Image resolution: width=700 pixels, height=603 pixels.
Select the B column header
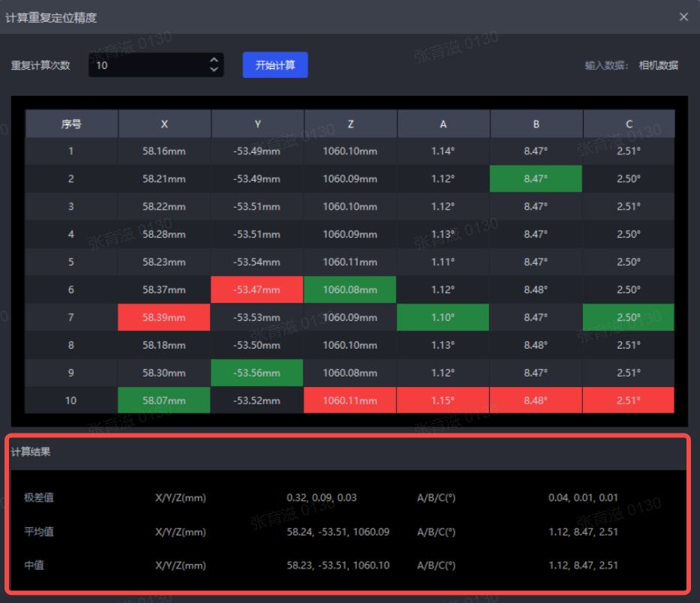coord(536,124)
